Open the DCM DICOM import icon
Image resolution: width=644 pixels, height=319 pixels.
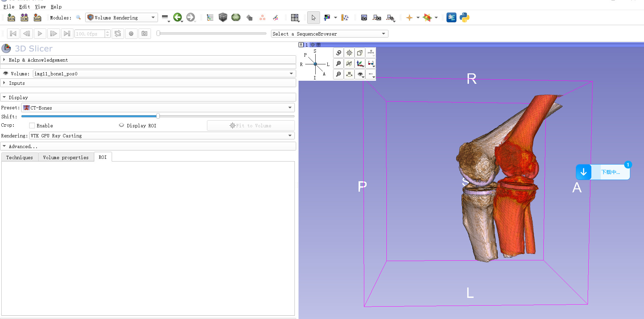[24, 17]
